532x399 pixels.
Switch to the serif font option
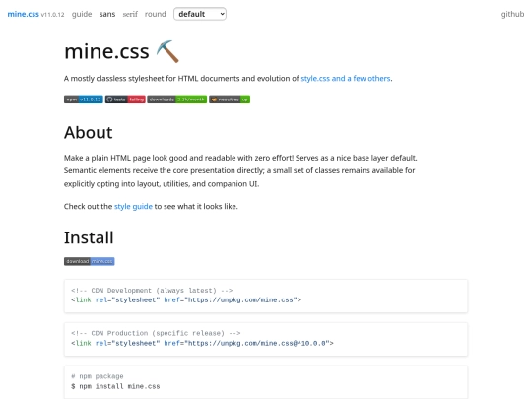click(130, 14)
